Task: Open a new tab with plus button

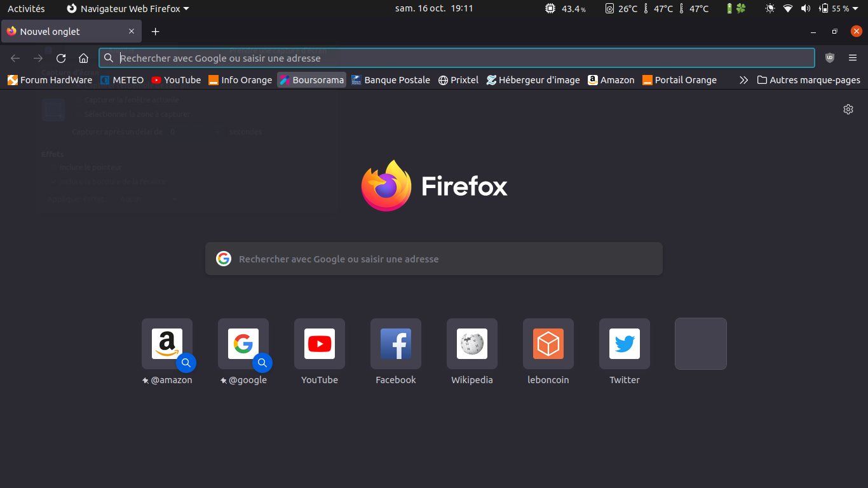Action: 155,32
